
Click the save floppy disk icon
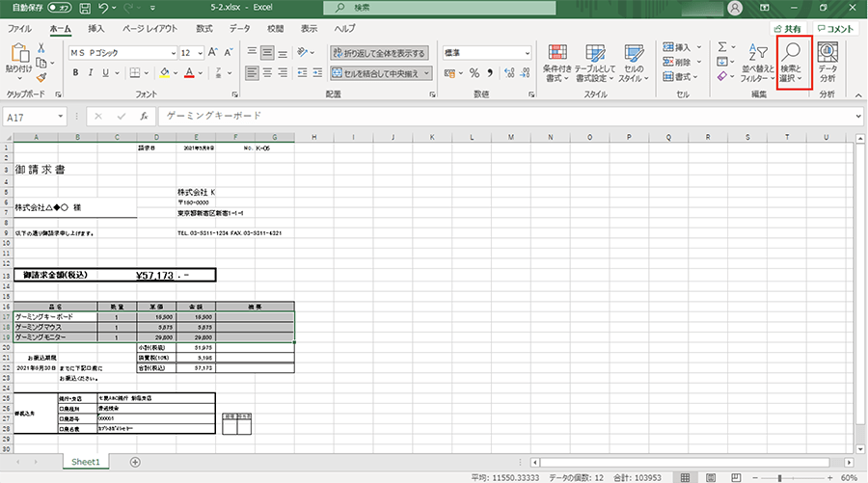tap(83, 8)
